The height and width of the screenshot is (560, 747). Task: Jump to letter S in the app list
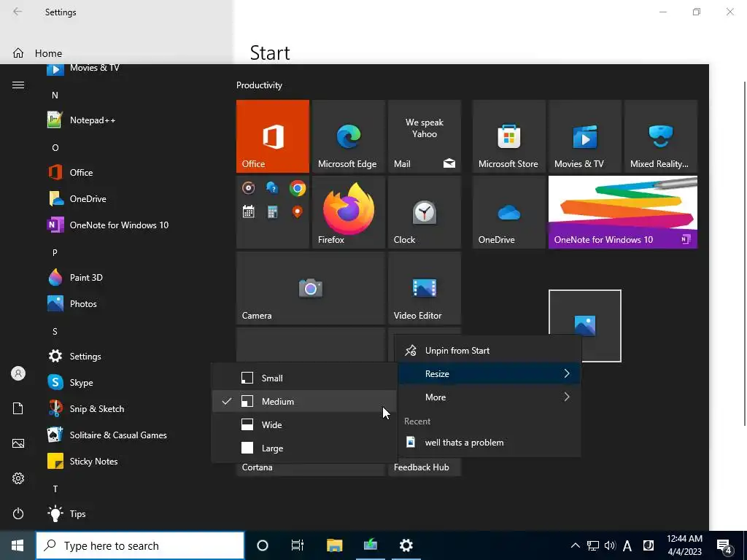55,332
